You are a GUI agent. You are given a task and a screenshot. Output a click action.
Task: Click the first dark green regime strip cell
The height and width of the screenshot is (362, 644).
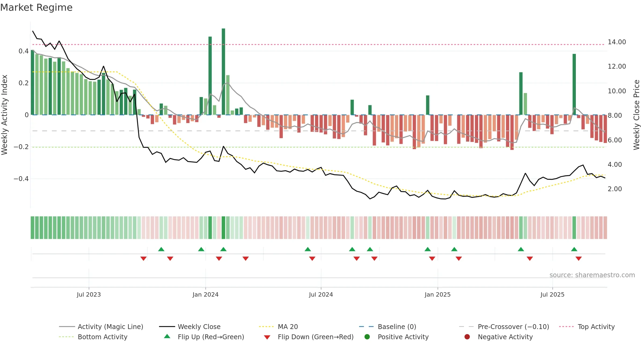pos(32,228)
